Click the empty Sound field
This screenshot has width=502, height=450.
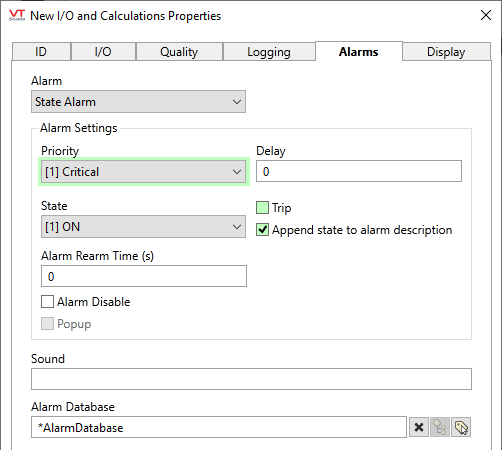point(251,379)
